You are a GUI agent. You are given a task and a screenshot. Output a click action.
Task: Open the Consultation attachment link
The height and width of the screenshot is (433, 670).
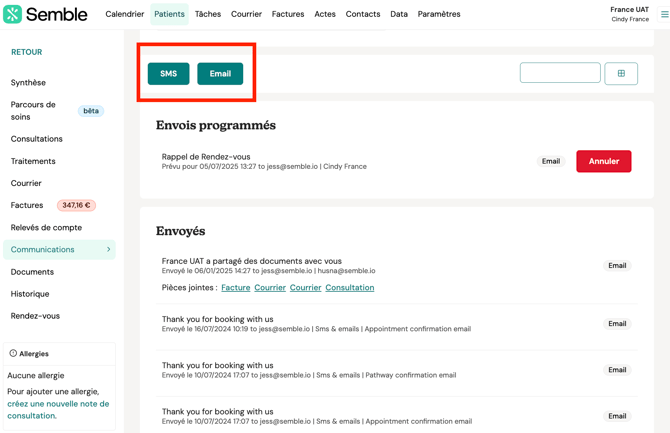click(x=349, y=288)
